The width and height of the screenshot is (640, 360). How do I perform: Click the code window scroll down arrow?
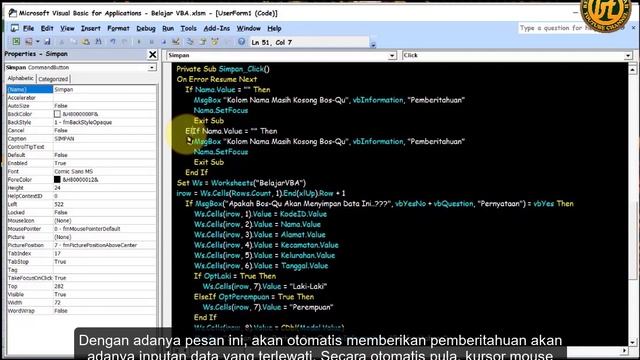tap(632, 342)
